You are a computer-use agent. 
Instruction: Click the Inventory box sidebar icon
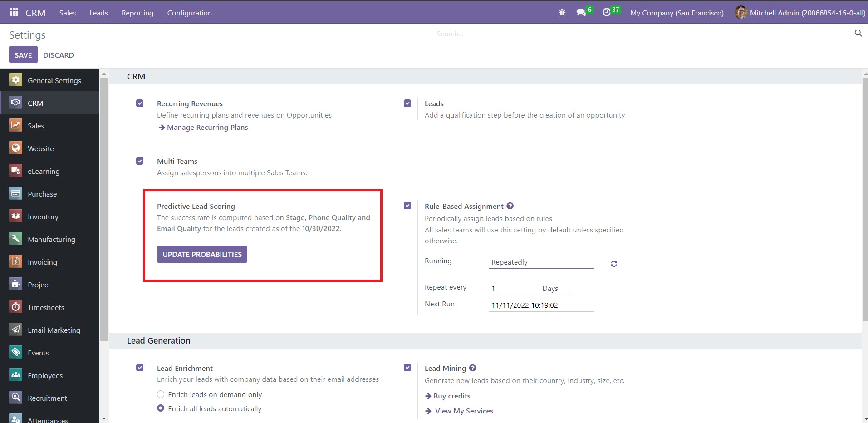(x=16, y=216)
